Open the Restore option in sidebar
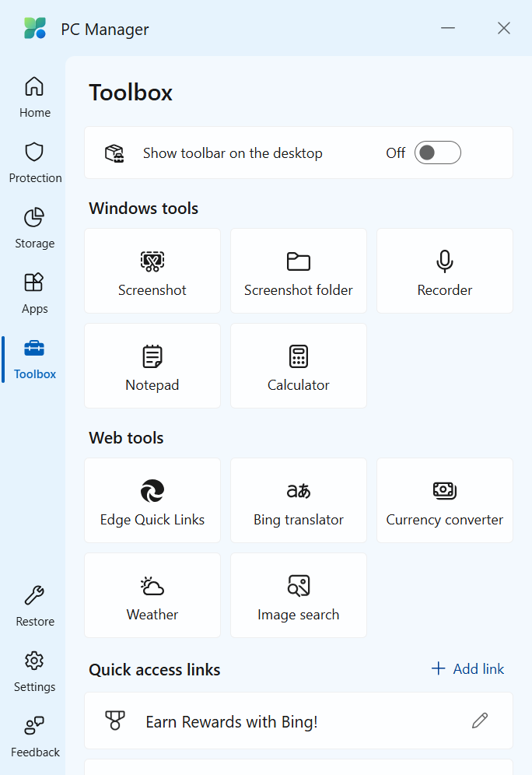The height and width of the screenshot is (775, 532). pyautogui.click(x=34, y=606)
